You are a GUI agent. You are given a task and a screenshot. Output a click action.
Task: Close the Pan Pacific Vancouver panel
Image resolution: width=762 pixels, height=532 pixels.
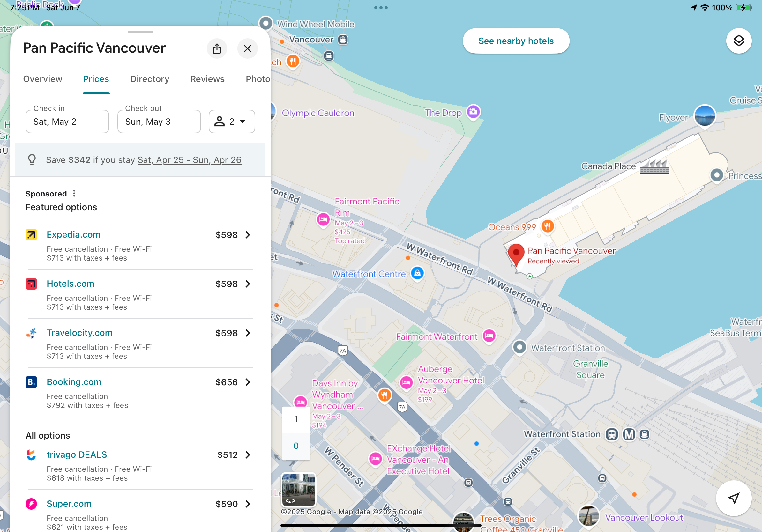click(x=247, y=48)
